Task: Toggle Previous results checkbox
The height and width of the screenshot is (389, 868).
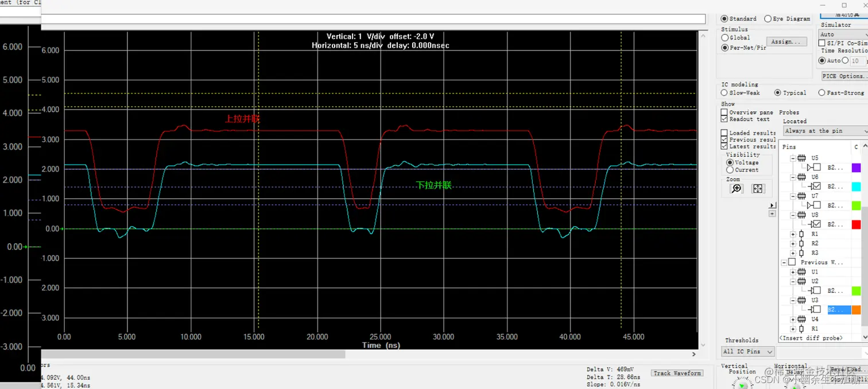Action: pyautogui.click(x=724, y=139)
